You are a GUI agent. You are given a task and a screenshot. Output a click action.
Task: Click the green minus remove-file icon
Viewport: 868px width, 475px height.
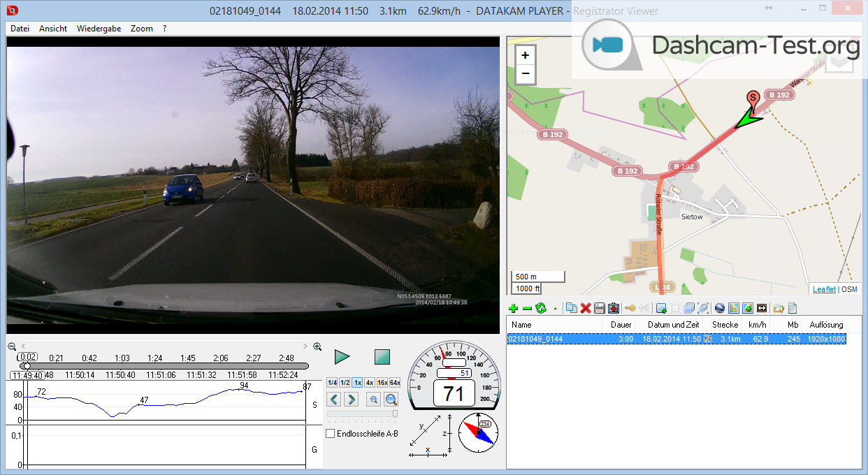pyautogui.click(x=527, y=308)
